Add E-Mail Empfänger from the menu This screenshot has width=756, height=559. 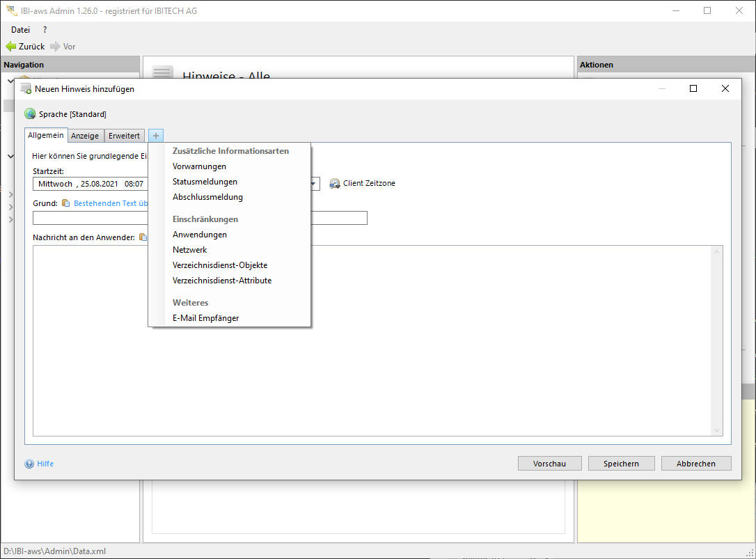(x=205, y=318)
